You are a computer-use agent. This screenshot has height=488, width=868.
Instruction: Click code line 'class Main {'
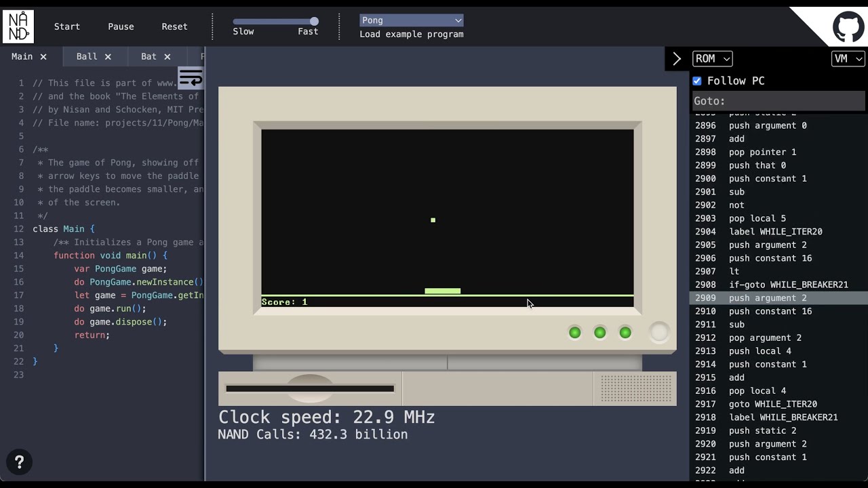[x=64, y=229]
